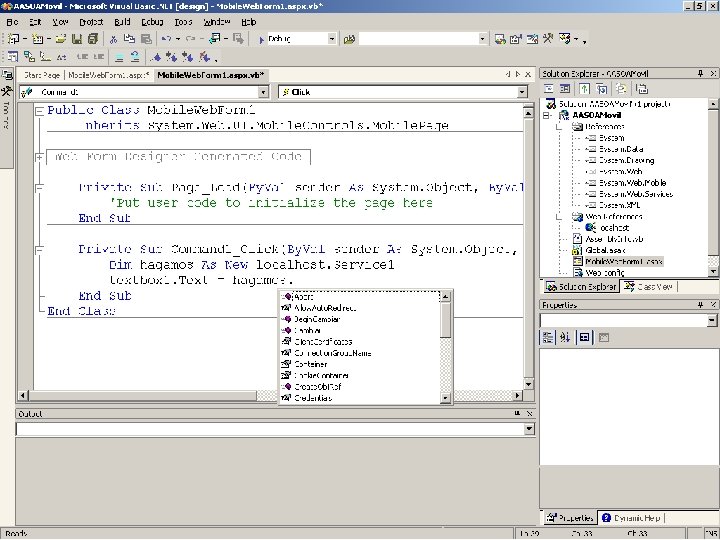Collapse the Public Class MobileWebForm1 outline
This screenshot has width=720, height=540.
pos(37,110)
